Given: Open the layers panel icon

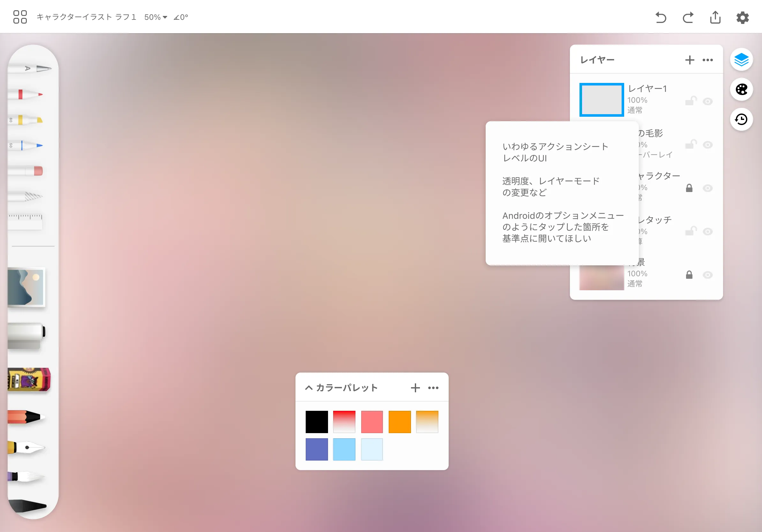Looking at the screenshot, I should coord(741,60).
